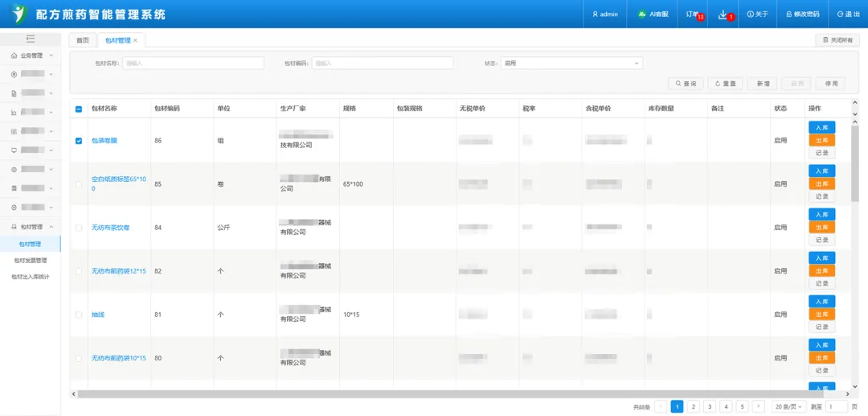Check the 无纺布茶饮卷 row checkbox

click(79, 228)
